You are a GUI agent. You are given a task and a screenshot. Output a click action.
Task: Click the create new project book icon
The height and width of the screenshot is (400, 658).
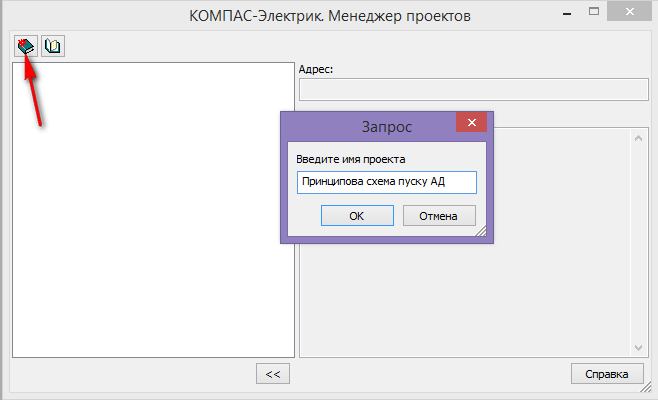(x=26, y=46)
